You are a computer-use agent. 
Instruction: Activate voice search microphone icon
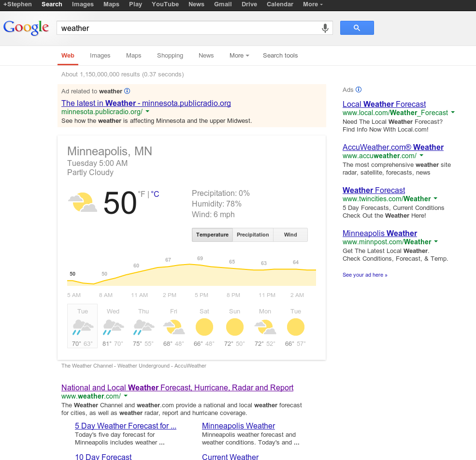point(325,28)
